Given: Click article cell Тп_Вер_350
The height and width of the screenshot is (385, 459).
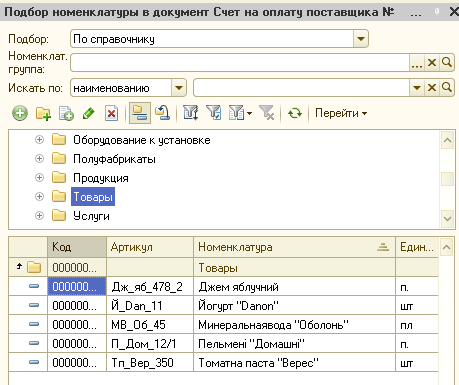Looking at the screenshot, I should tap(150, 363).
